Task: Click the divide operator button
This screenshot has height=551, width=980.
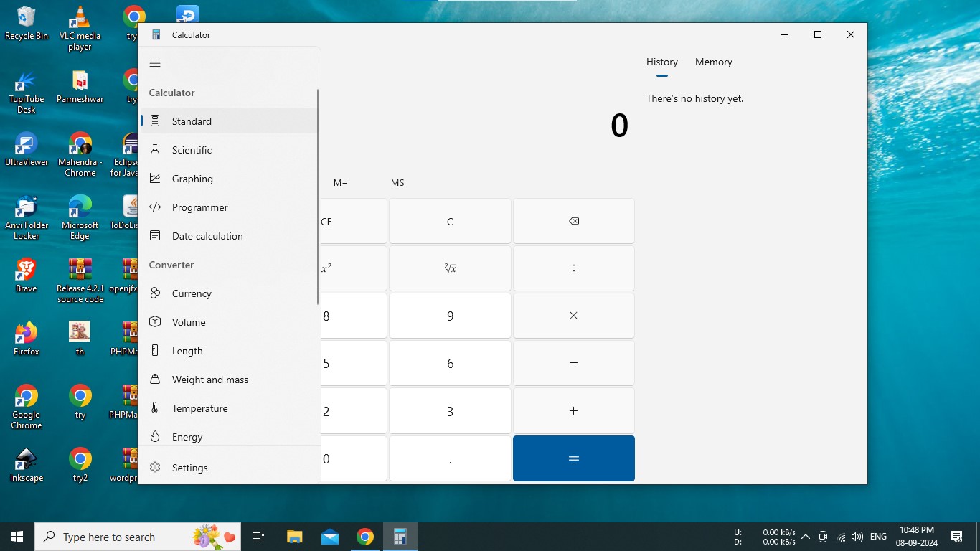Action: (x=574, y=268)
